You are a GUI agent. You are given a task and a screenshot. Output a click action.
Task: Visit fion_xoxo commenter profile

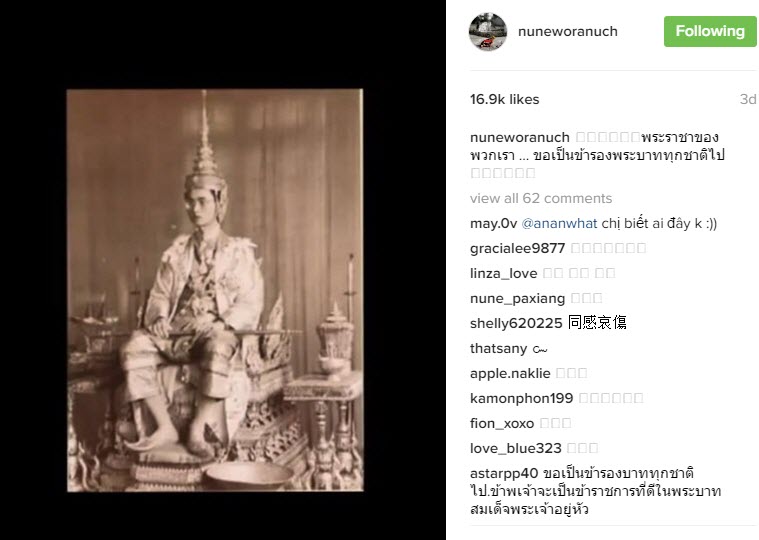502,423
